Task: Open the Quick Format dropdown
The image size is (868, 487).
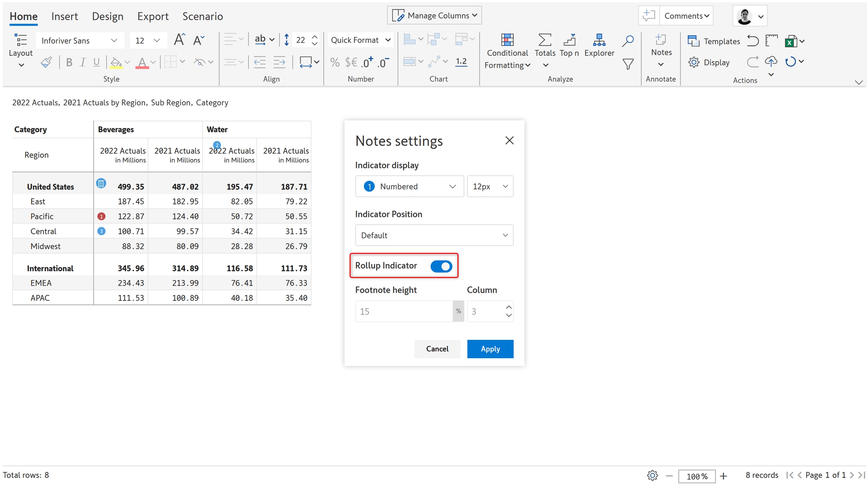Action: (361, 40)
